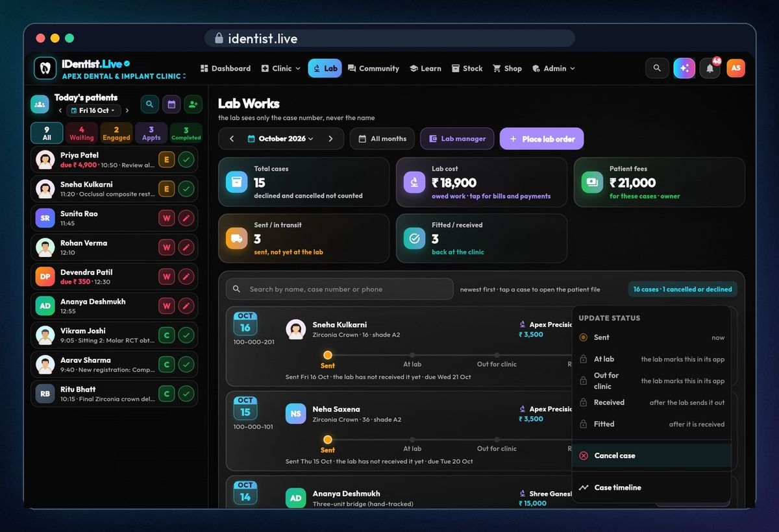Click the edit pencil for Rohan Verma
This screenshot has height=532, width=779.
(186, 247)
